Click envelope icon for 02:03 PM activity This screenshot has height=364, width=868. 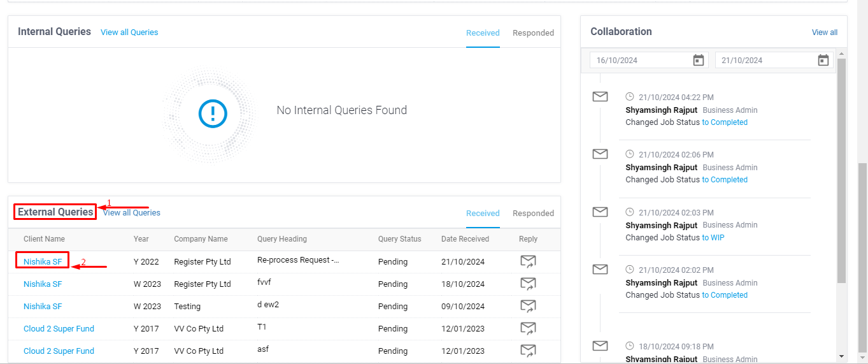click(x=600, y=212)
